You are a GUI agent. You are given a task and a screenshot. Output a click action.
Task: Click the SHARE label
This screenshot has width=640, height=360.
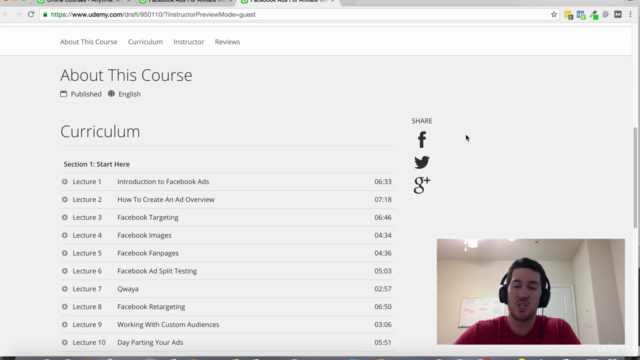[422, 121]
